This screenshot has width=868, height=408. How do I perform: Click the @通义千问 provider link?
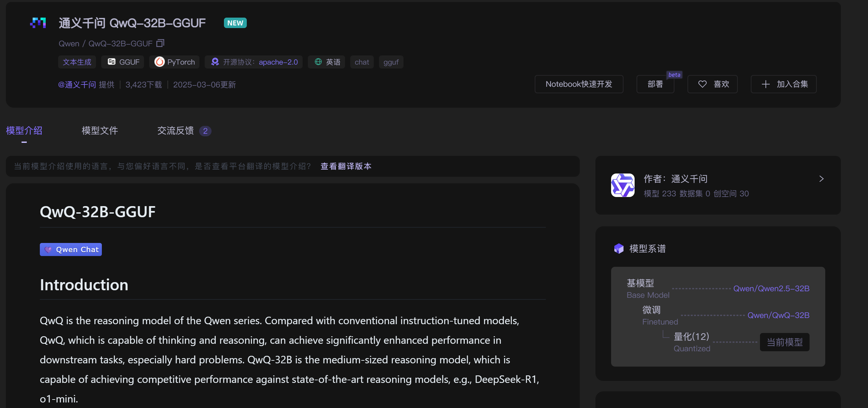(x=77, y=85)
